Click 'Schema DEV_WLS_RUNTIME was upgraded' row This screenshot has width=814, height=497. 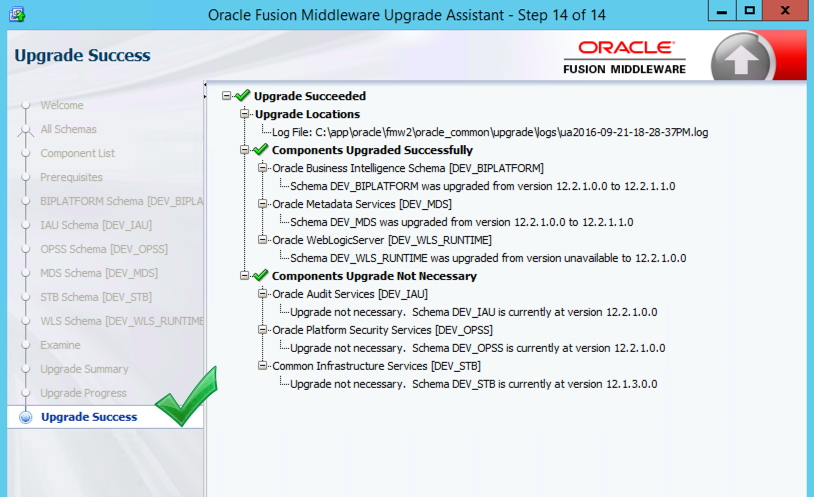[x=488, y=258]
